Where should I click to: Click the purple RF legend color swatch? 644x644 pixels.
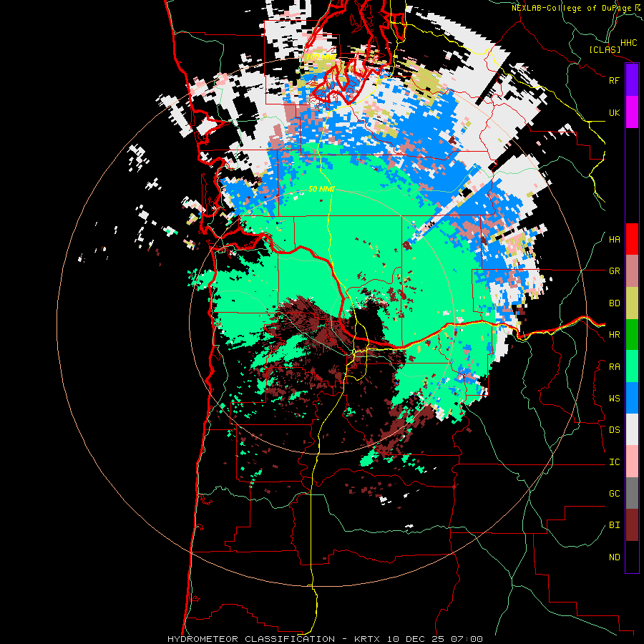click(632, 80)
